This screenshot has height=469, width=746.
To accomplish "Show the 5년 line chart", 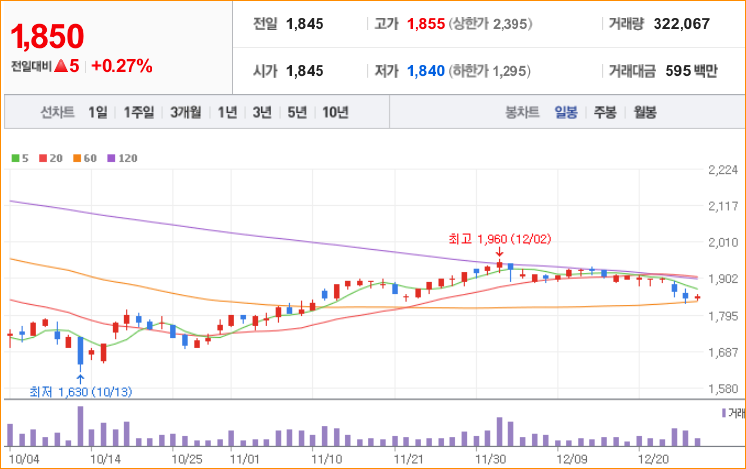I will 297,112.
